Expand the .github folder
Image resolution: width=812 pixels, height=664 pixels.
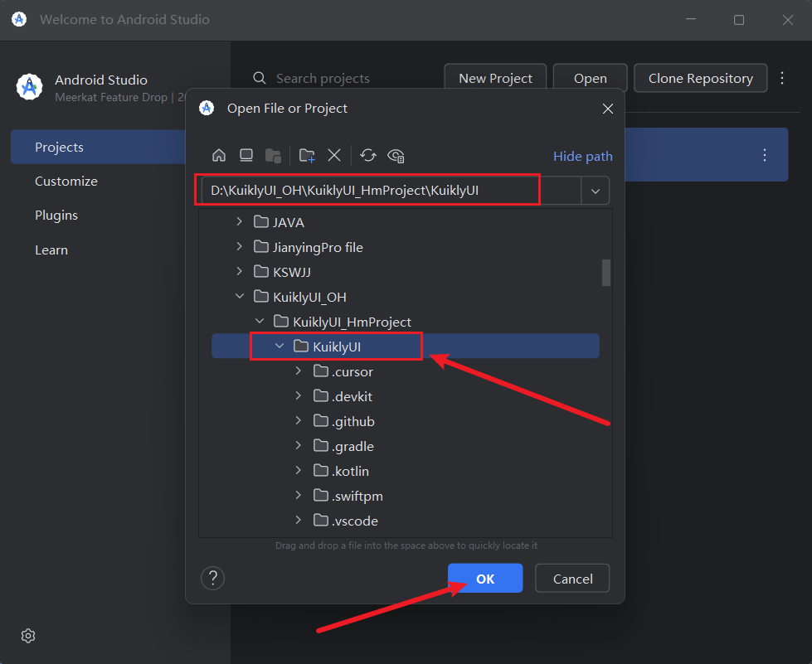coord(299,420)
